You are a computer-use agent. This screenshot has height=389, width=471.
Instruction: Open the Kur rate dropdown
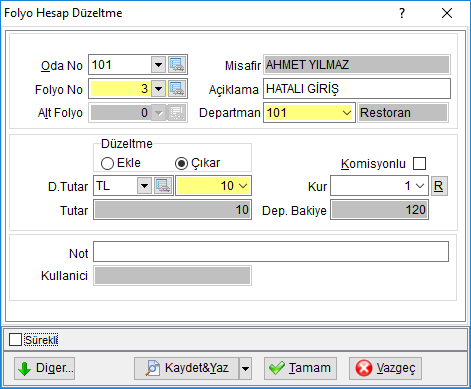[420, 186]
